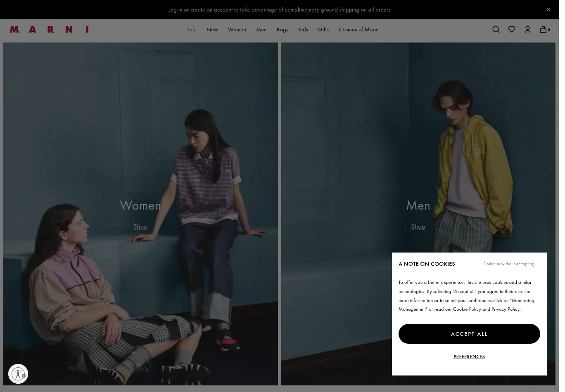This screenshot has height=392, width=565.
Task: Open Cosmos of Marni
Action: tap(358, 29)
